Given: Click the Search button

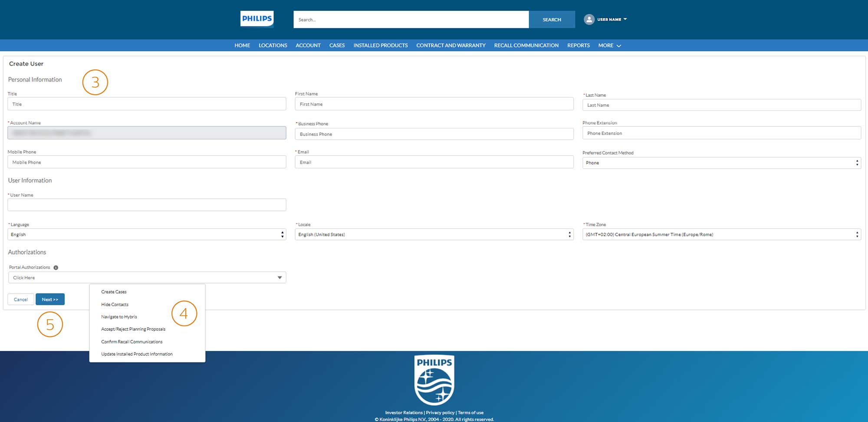Looking at the screenshot, I should coord(552,20).
